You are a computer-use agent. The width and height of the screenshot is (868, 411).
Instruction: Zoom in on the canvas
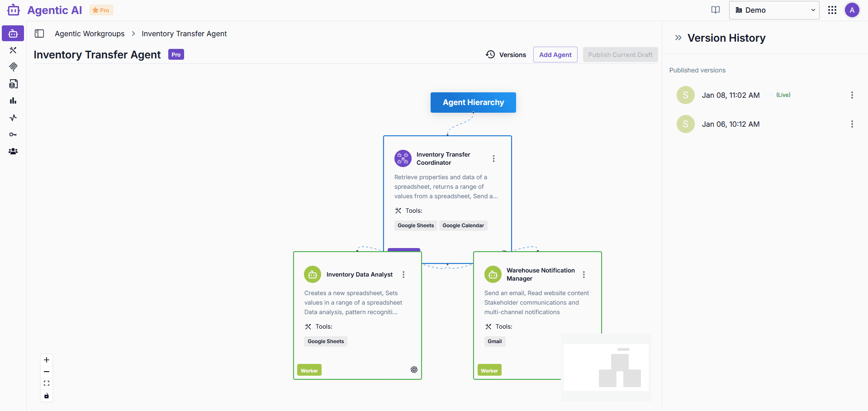pyautogui.click(x=47, y=360)
